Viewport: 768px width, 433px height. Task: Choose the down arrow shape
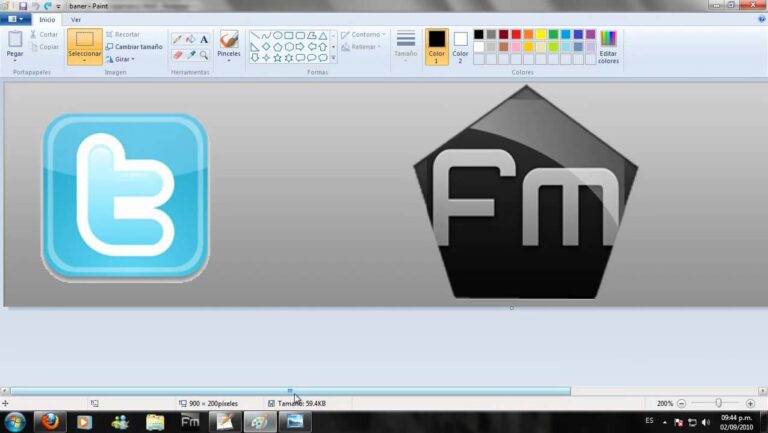pyautogui.click(x=255, y=58)
